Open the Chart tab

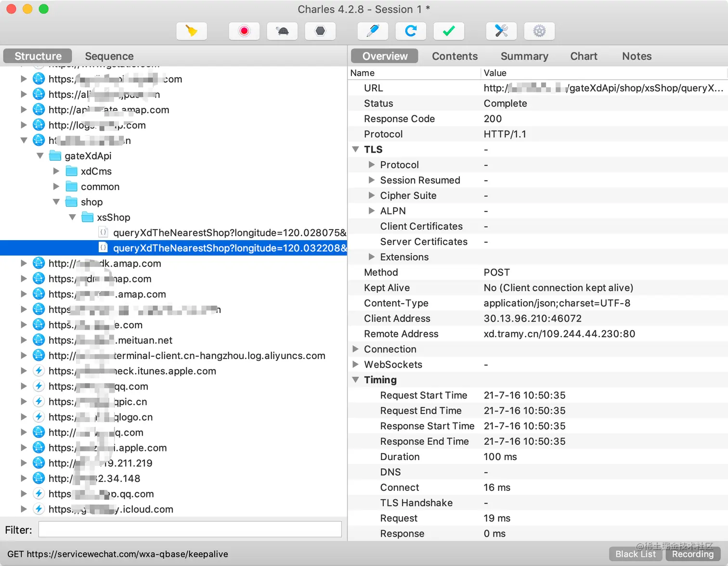584,56
